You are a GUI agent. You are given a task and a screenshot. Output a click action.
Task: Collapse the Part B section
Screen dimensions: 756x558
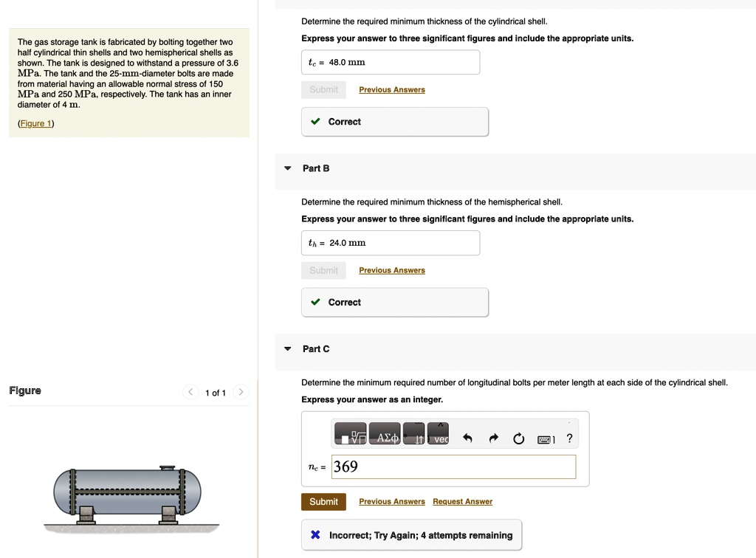(x=288, y=168)
